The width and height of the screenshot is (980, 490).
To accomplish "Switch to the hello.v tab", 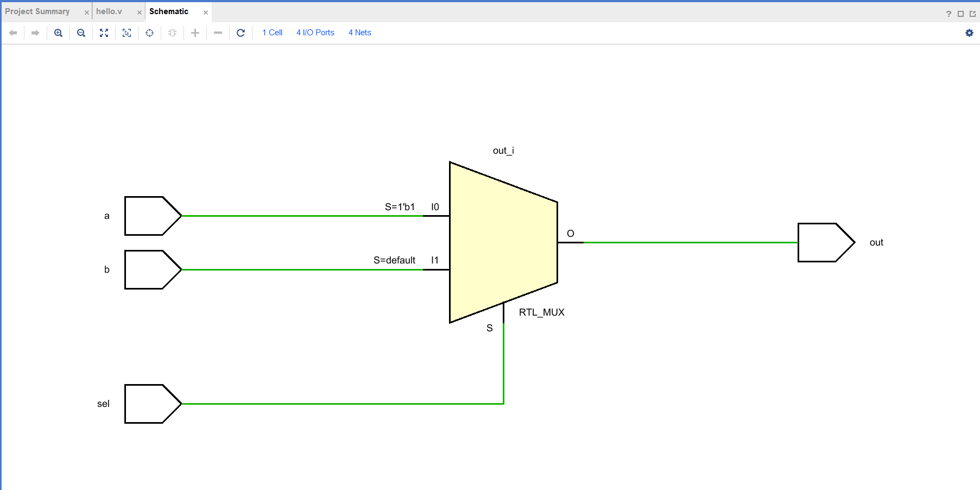I will click(x=109, y=11).
